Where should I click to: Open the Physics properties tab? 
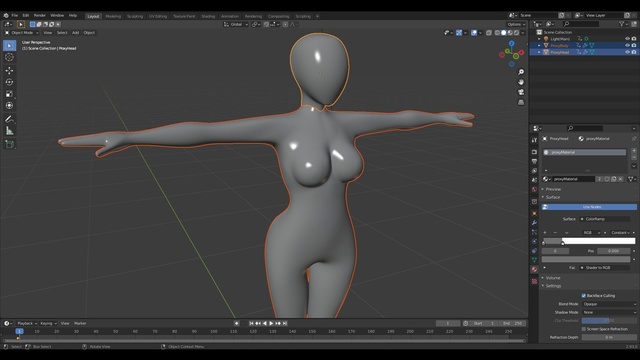[534, 241]
